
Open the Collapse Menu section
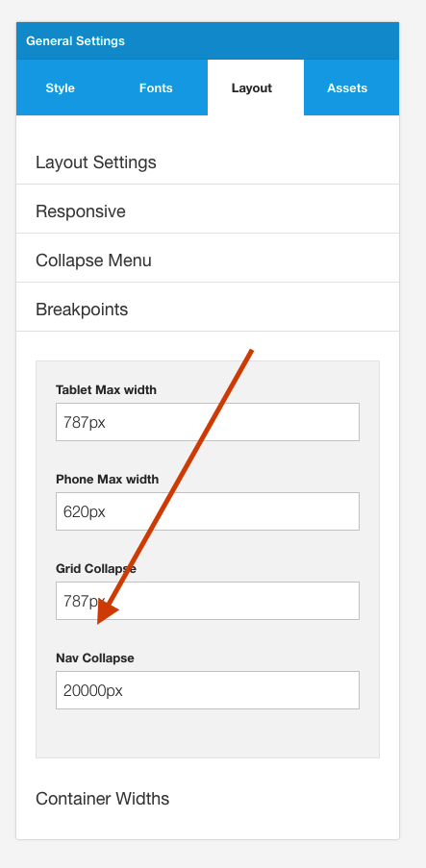click(208, 260)
